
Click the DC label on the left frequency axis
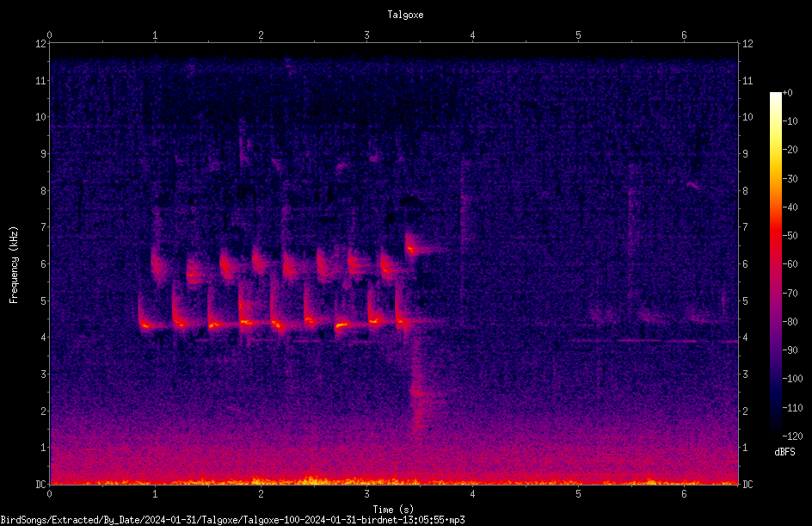point(41,484)
